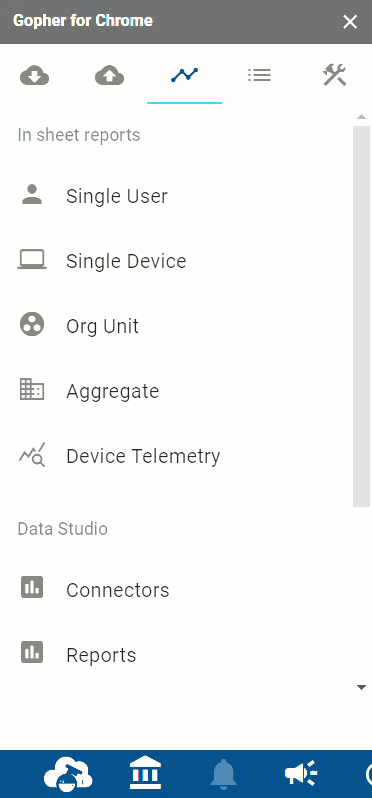Click the Gopher cloud logo in footer
The width and height of the screenshot is (372, 798).
[x=68, y=774]
